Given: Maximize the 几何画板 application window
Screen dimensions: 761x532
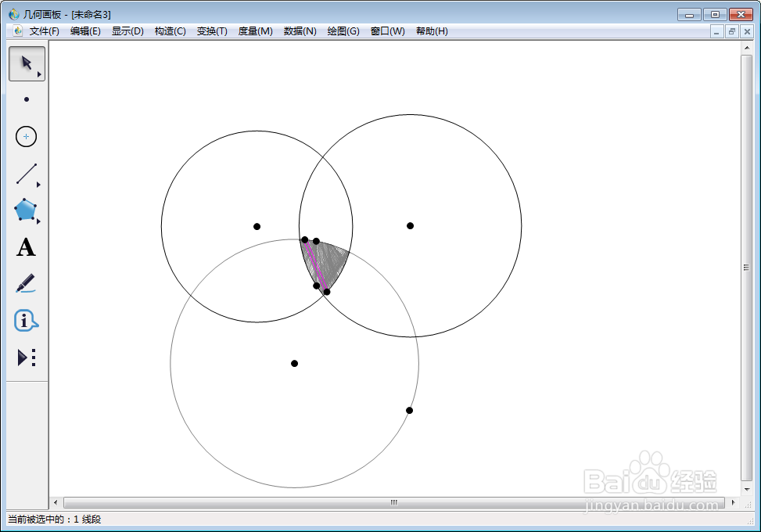Looking at the screenshot, I should coord(715,15).
